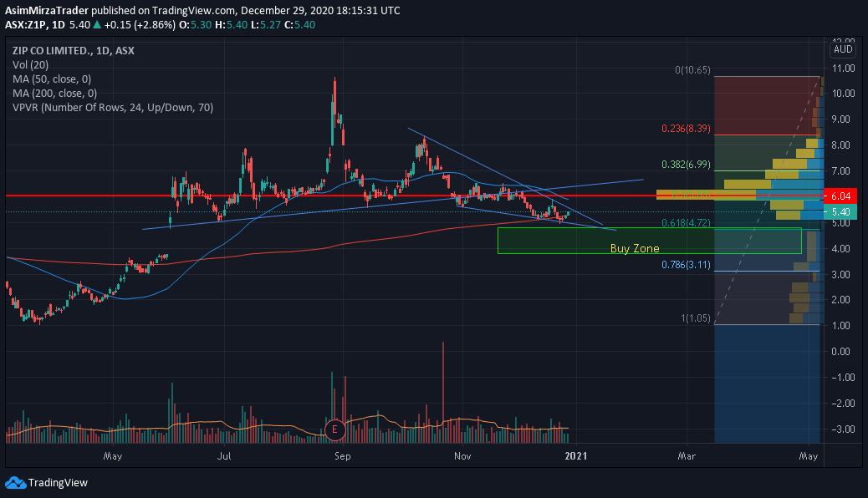Click the AsimMirzaTrader author name

[x=47, y=11]
